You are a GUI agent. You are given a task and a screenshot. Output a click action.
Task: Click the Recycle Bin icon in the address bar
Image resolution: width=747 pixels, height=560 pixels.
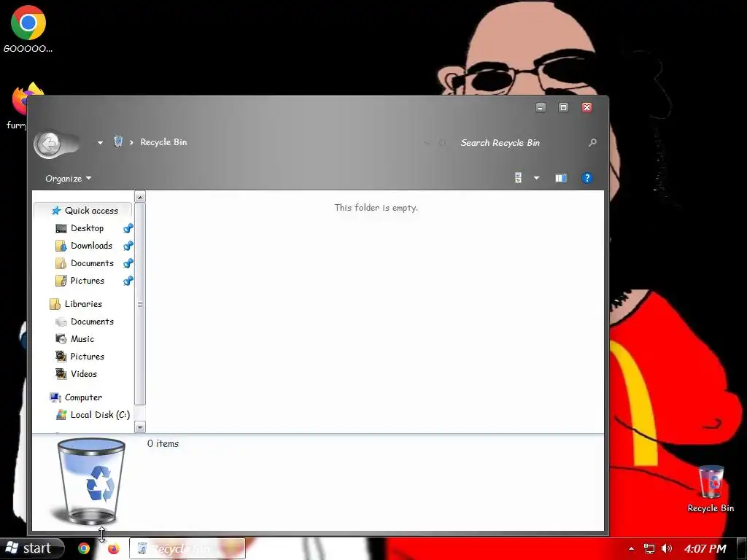(118, 141)
